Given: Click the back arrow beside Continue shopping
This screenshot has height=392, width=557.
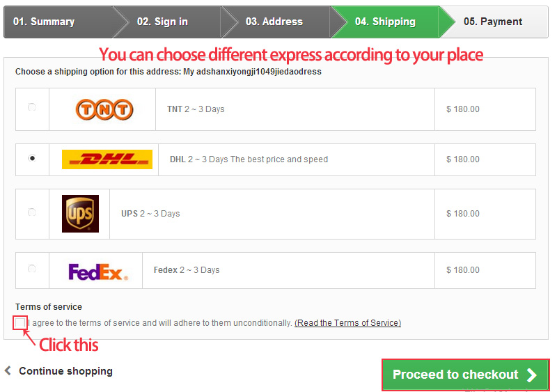Looking at the screenshot, I should click(x=8, y=370).
